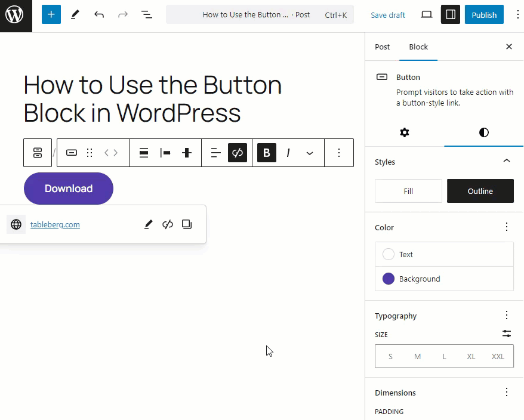Viewport: 524px width, 420px height.
Task: Edit the link with the pencil icon
Action: coord(149,224)
